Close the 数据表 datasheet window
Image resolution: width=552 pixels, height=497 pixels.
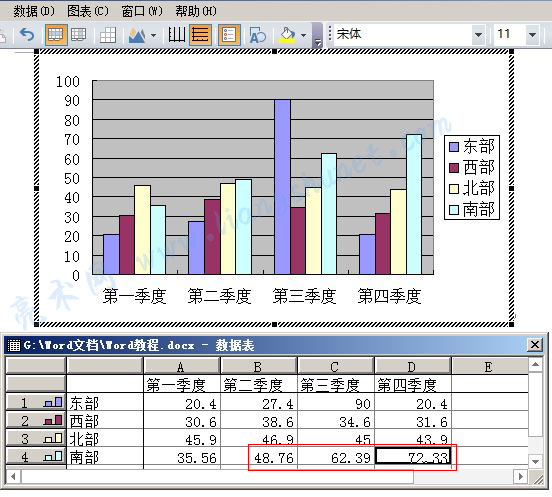click(x=535, y=345)
